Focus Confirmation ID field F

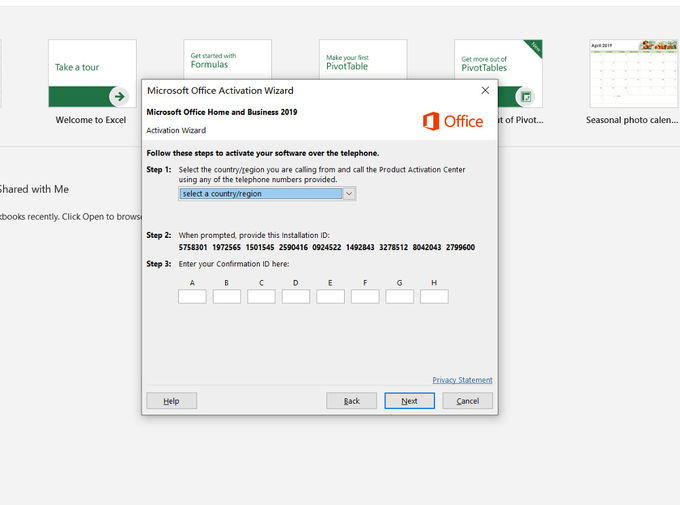(365, 297)
